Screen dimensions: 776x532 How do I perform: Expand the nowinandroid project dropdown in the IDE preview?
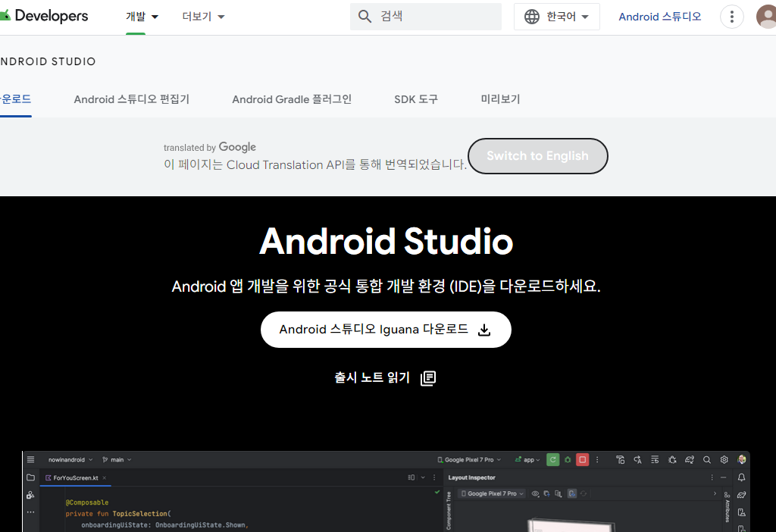pos(70,460)
